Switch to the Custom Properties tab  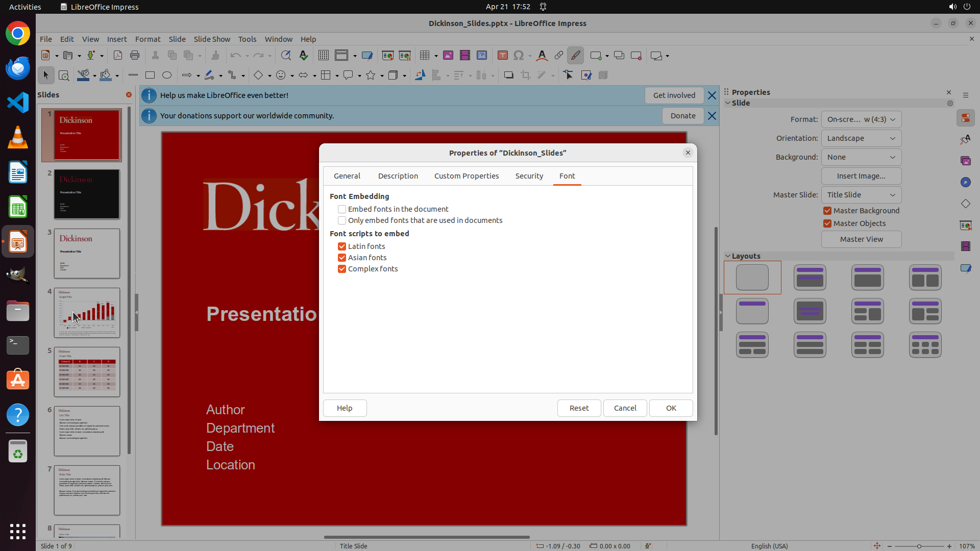pos(466,176)
